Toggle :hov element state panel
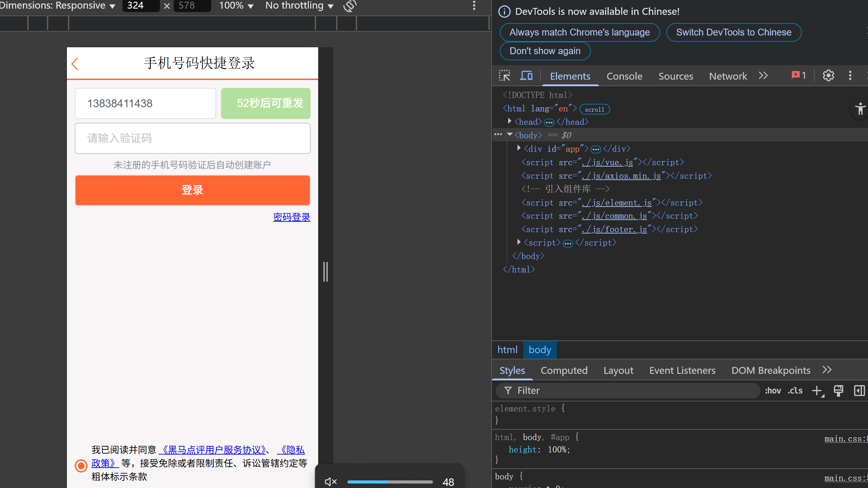The height and width of the screenshot is (488, 868). [x=773, y=391]
